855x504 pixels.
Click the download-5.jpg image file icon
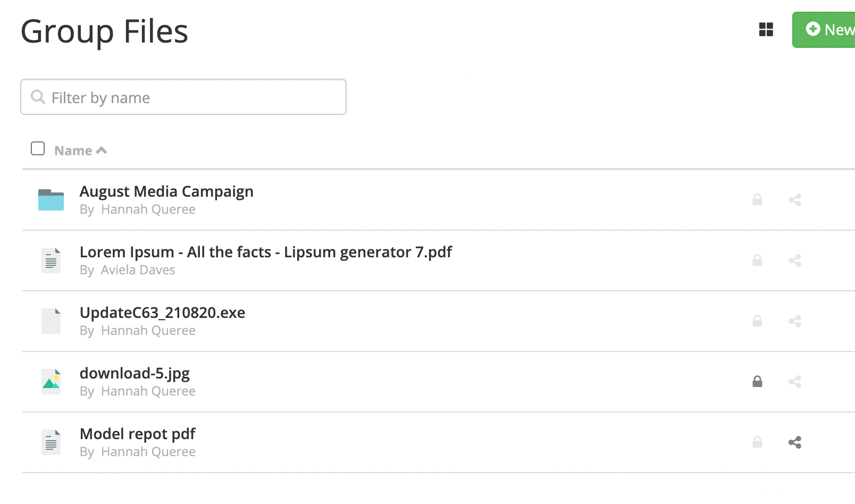(51, 382)
